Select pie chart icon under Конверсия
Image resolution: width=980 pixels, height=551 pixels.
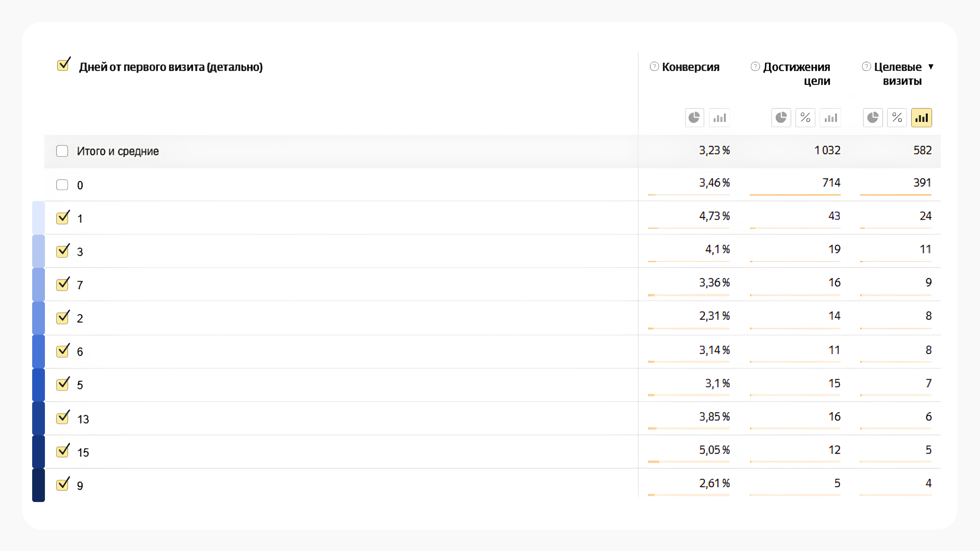click(x=694, y=118)
